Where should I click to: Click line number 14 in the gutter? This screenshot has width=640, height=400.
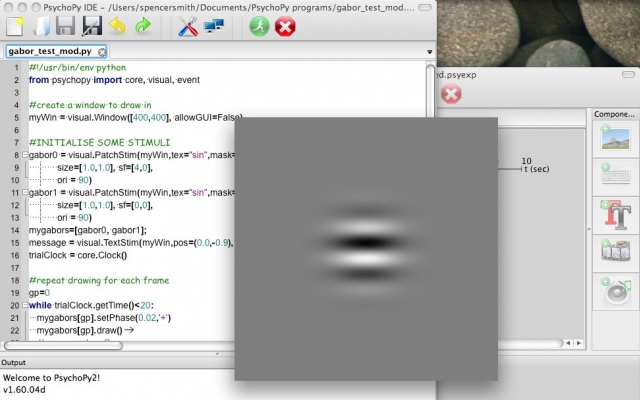click(15, 230)
